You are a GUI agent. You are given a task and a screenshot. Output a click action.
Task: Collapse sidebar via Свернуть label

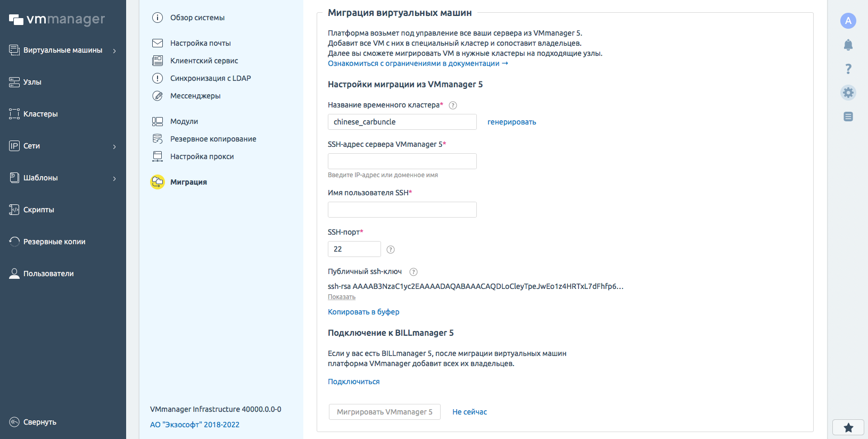pos(40,422)
